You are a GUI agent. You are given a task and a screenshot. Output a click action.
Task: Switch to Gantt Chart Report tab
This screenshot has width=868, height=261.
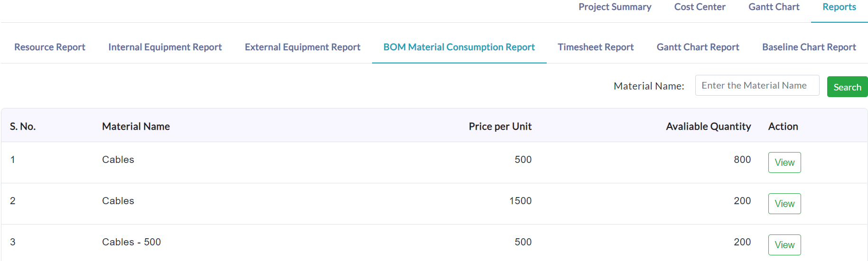[x=698, y=47]
